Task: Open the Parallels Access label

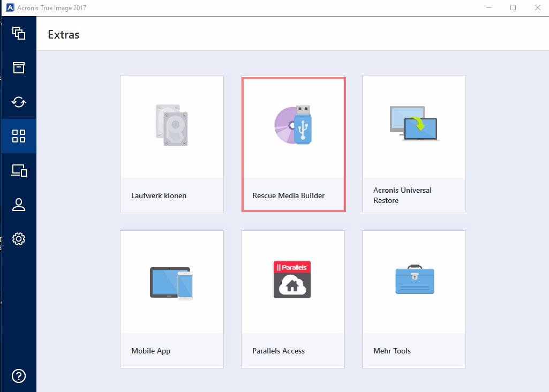Action: click(279, 351)
